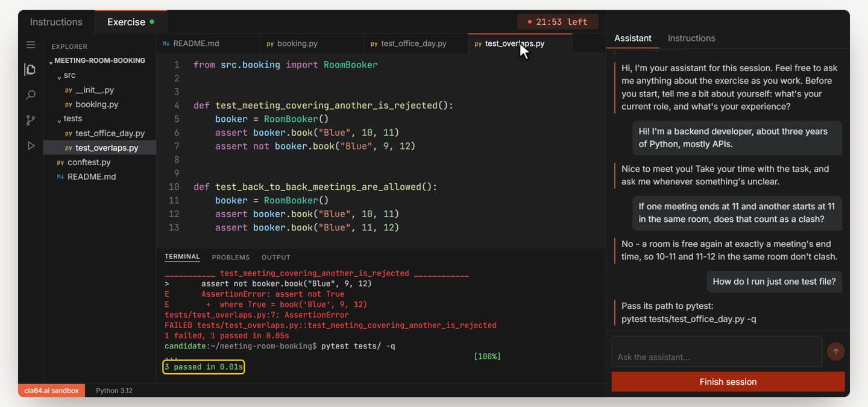Open the Search sidebar icon
868x407 pixels.
point(31,95)
